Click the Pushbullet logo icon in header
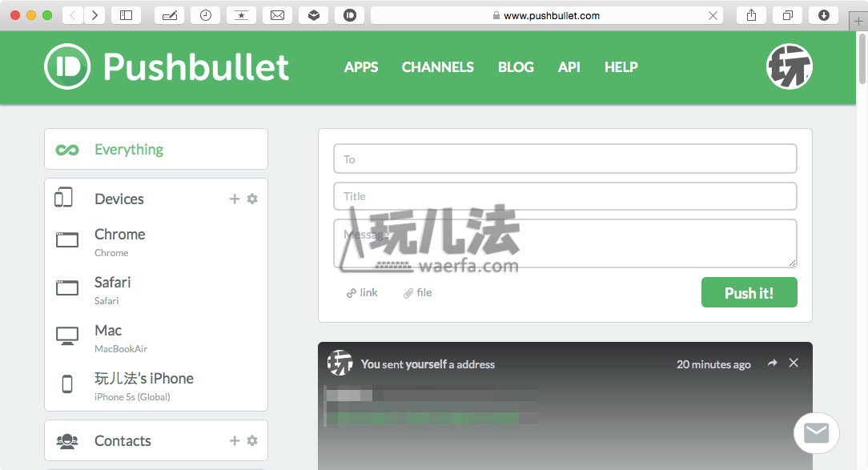Image resolution: width=868 pixels, height=470 pixels. coord(67,66)
